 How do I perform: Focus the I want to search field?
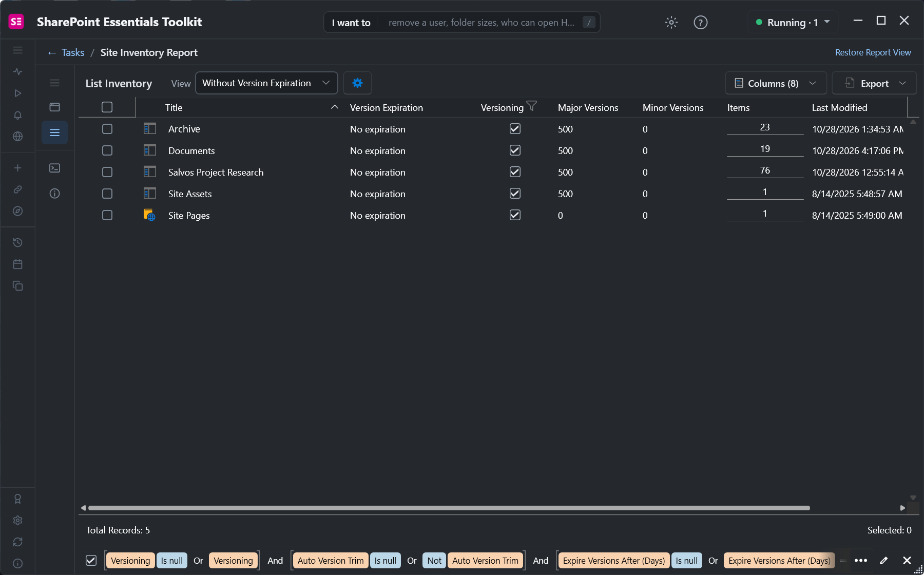(481, 23)
